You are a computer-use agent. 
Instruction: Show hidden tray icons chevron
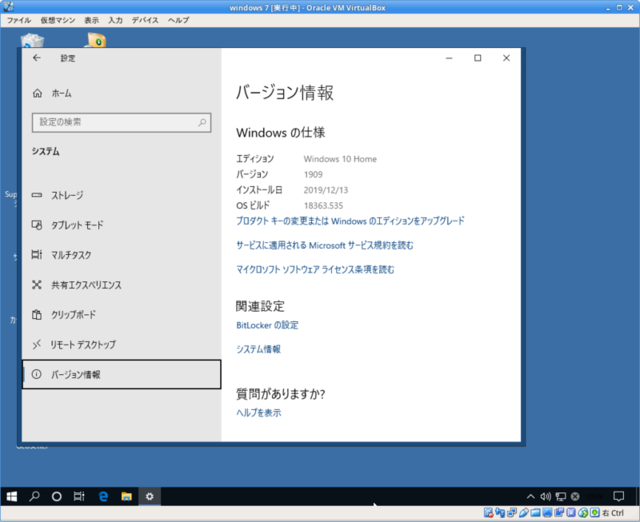pos(531,496)
